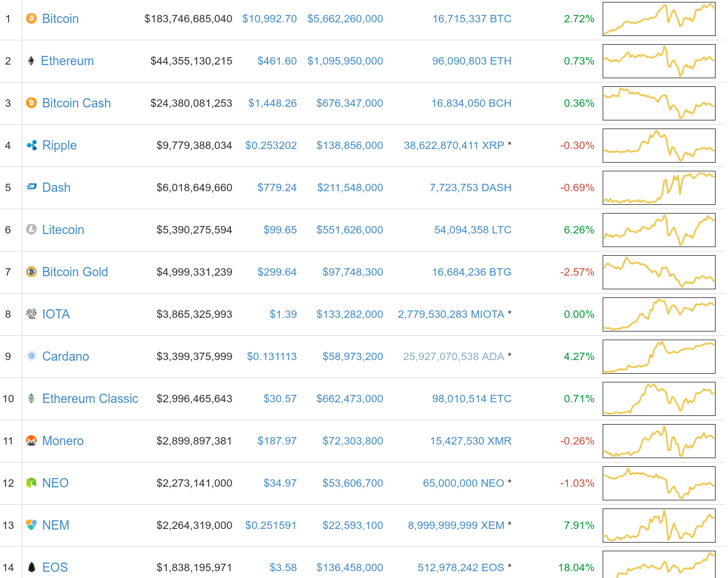Viewport: 728px width, 578px height.
Task: Click the Bitcoin Cash logo icon
Action: [31, 102]
